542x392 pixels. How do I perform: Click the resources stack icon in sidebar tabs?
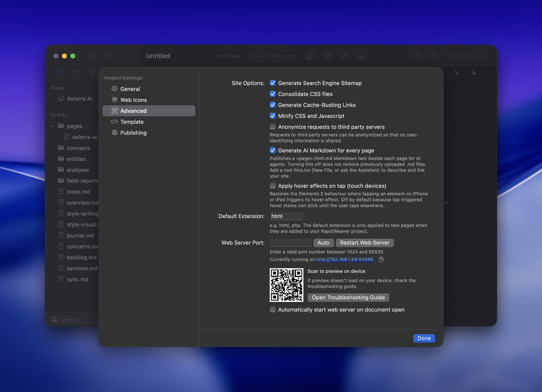pos(93,73)
